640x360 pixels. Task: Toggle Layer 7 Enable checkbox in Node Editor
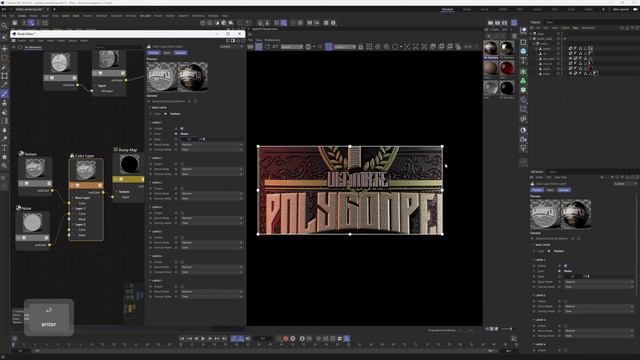point(182,287)
